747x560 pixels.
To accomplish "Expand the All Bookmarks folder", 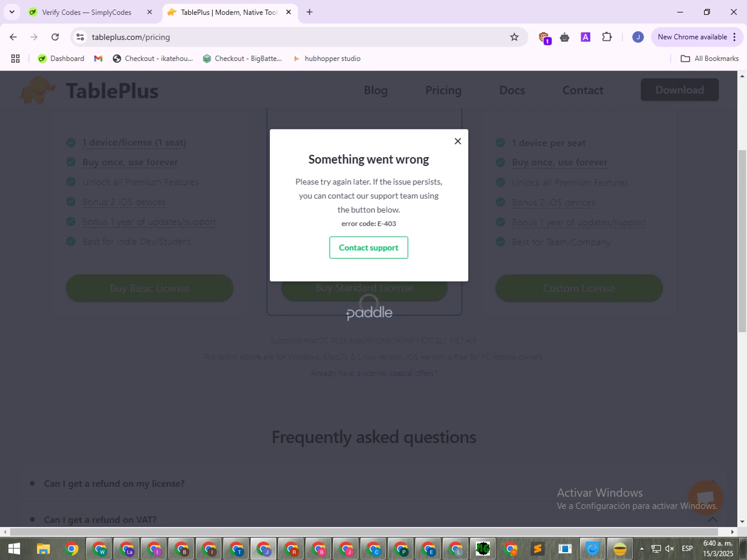I will click(x=710, y=59).
